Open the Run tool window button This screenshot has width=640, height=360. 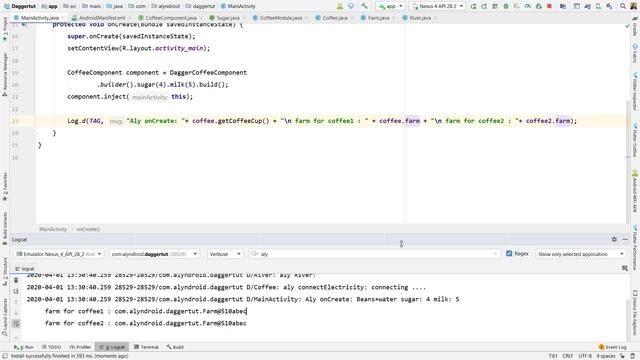coord(24,347)
